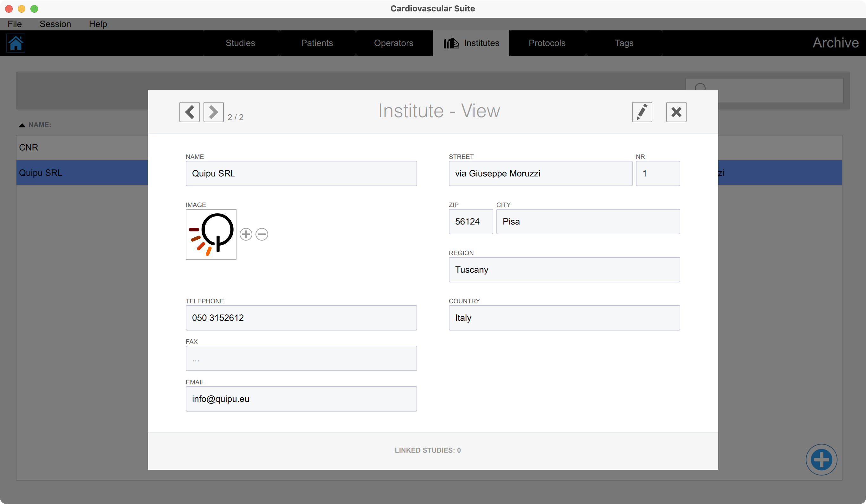Click the blue add institute button
This screenshot has width=866, height=504.
pyautogui.click(x=821, y=459)
